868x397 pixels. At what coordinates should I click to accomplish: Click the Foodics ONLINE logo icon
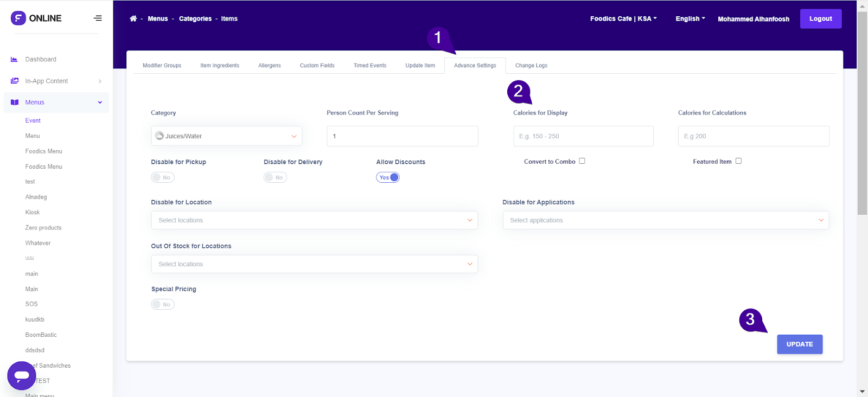click(18, 18)
